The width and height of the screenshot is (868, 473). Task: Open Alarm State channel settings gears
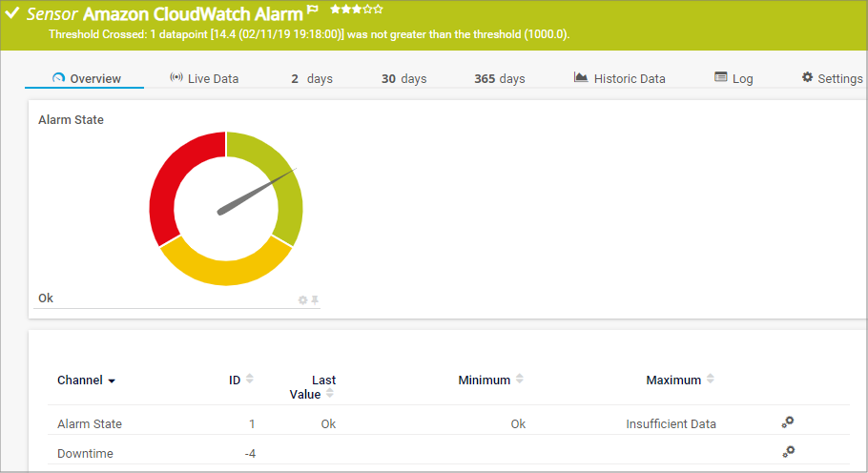[787, 422]
